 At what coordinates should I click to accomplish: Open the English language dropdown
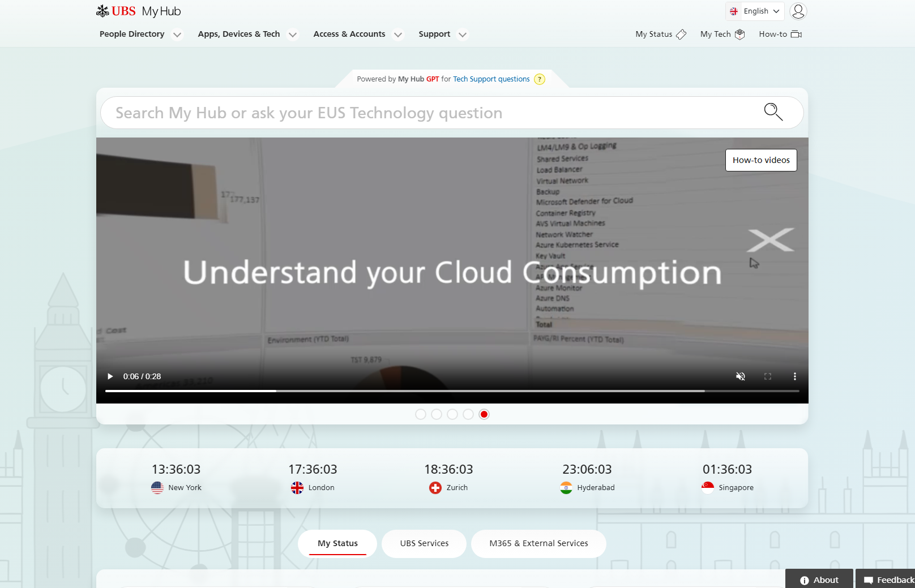(x=755, y=11)
